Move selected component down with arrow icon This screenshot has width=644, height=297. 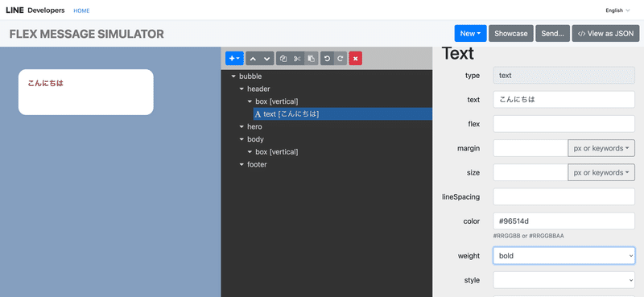(267, 58)
